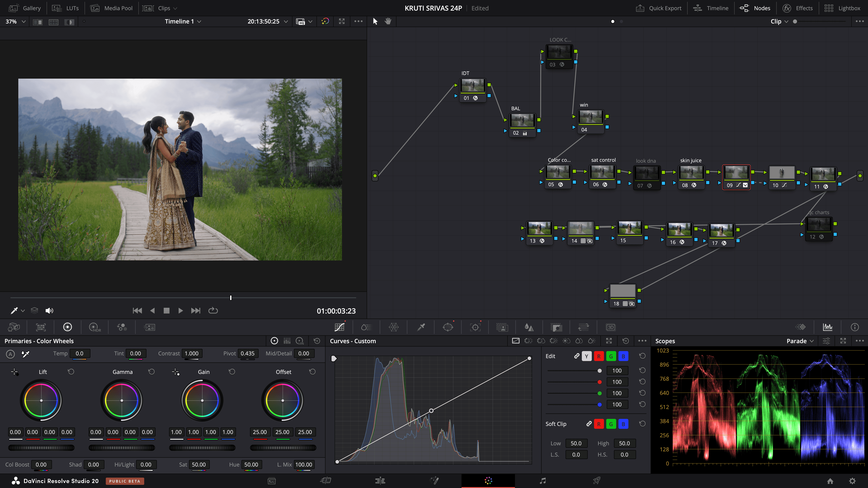Toggle the Y luminance channel button
The height and width of the screenshot is (488, 868).
tap(587, 356)
